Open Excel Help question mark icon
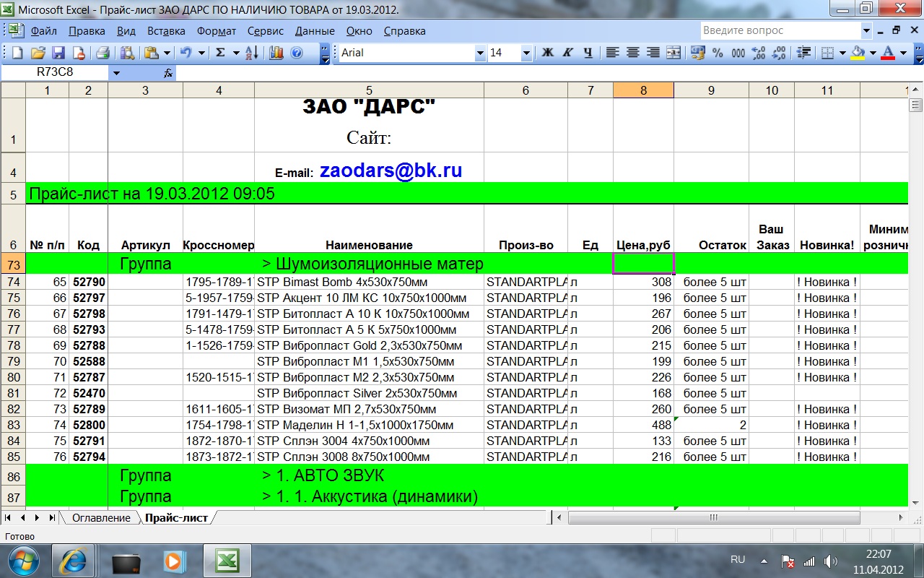 296,53
